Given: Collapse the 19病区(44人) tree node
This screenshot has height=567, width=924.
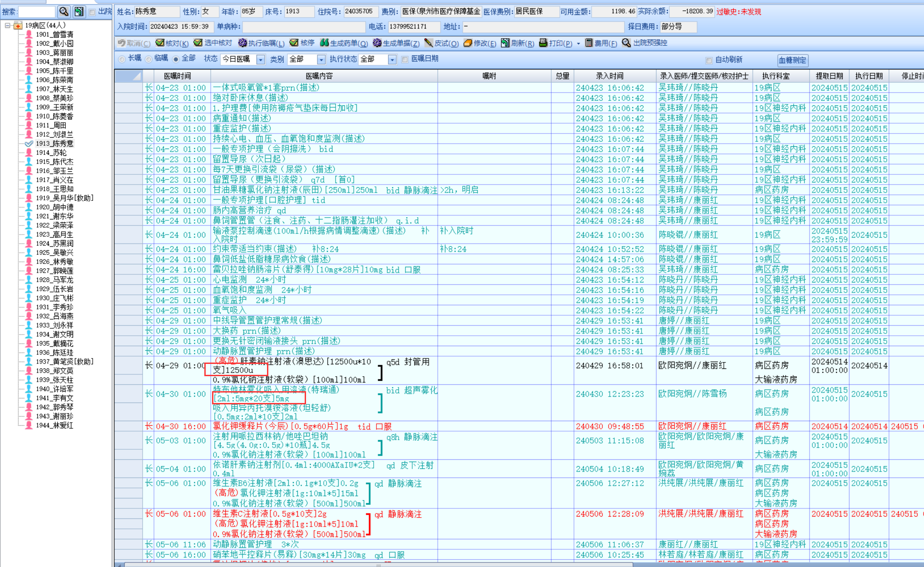Looking at the screenshot, I should (8, 25).
